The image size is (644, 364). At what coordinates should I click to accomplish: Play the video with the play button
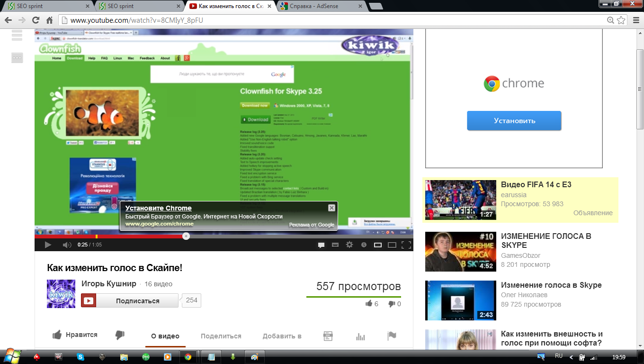pyautogui.click(x=47, y=245)
